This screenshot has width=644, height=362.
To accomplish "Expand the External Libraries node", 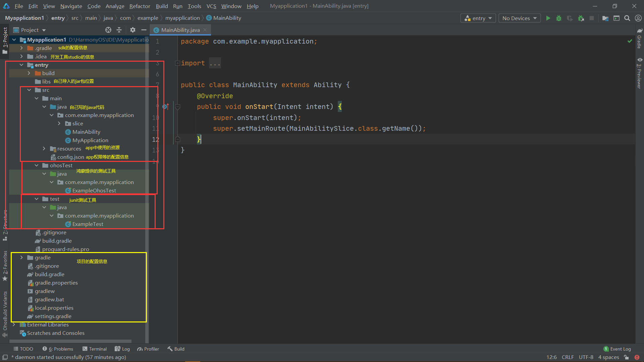I will 14,324.
